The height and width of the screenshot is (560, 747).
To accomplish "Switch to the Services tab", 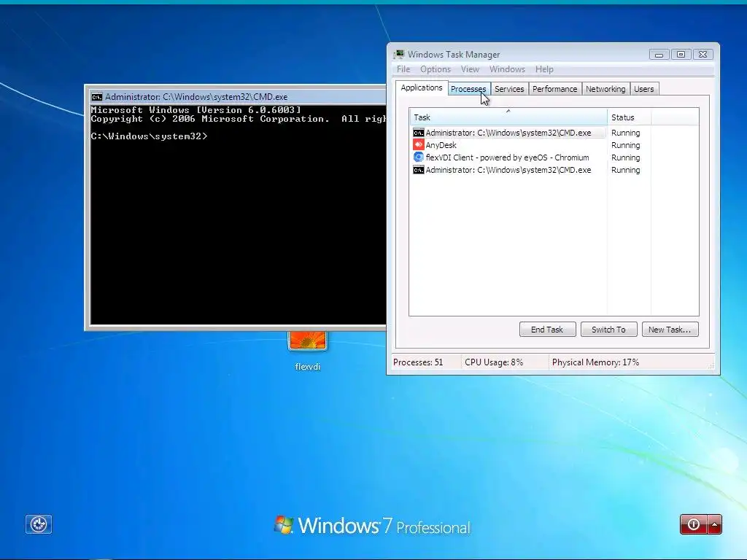I will point(509,89).
